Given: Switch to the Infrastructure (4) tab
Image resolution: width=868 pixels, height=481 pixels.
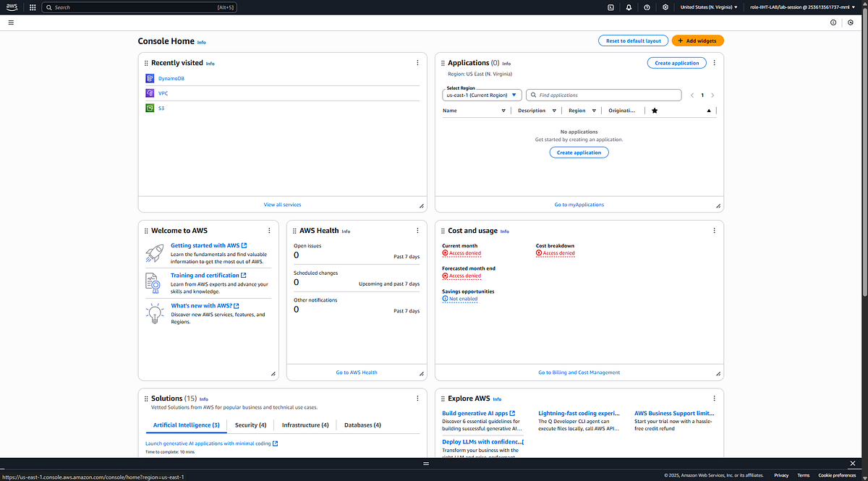Looking at the screenshot, I should (305, 425).
